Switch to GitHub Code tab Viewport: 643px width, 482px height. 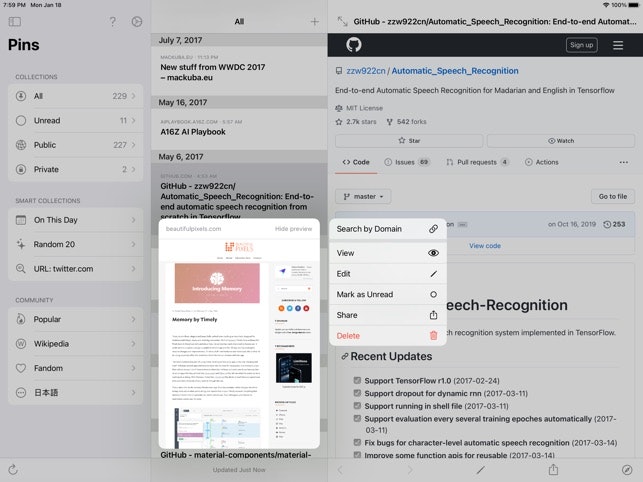356,162
